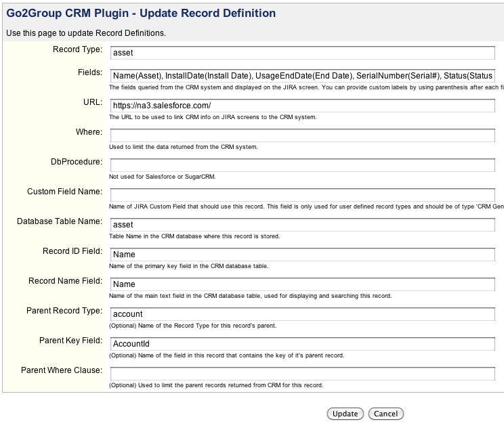Click the empty Where input field
The height and width of the screenshot is (436, 504).
tap(302, 135)
